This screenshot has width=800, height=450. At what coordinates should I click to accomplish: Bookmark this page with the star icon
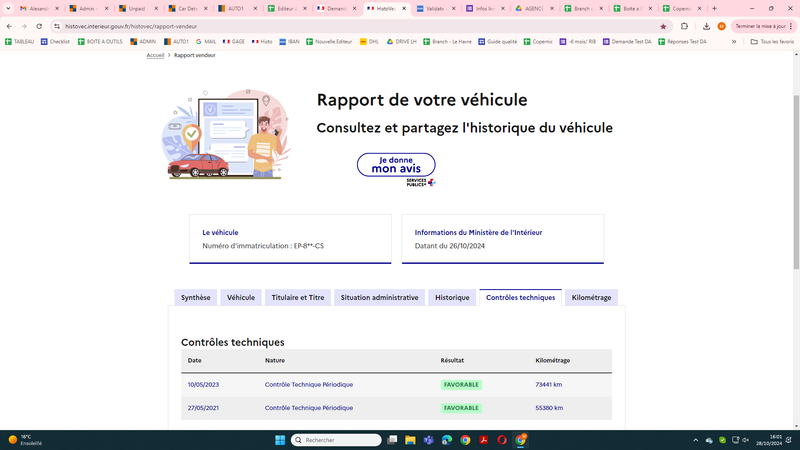coord(663,27)
